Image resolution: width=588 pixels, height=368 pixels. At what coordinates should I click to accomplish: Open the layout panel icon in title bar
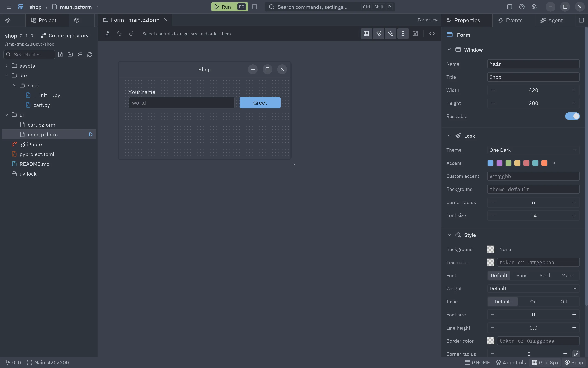(x=510, y=7)
